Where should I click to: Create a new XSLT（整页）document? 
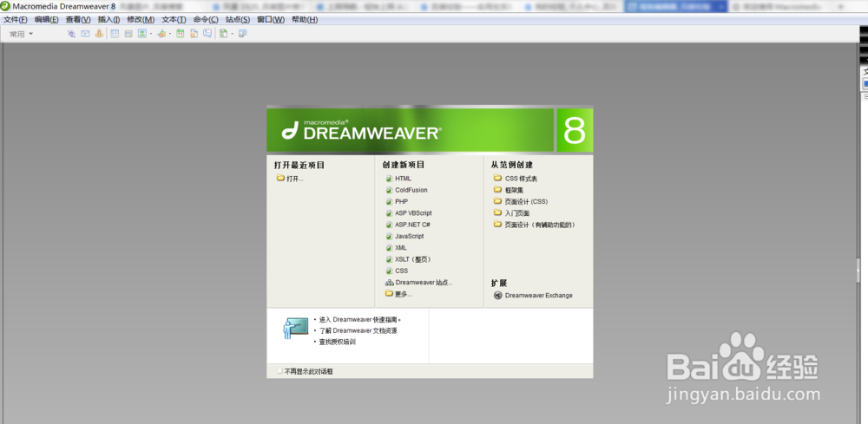coord(409,259)
